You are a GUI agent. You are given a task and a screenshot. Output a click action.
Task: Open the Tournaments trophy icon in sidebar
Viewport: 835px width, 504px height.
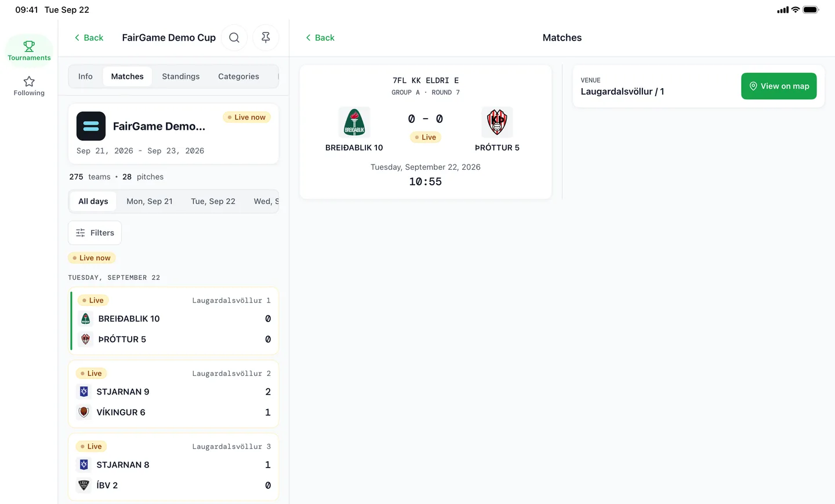coord(29,46)
